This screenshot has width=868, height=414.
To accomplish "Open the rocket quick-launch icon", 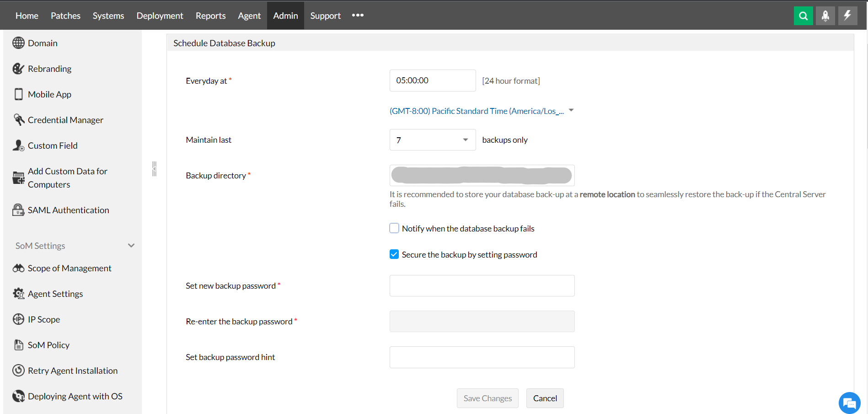I will click(x=825, y=16).
